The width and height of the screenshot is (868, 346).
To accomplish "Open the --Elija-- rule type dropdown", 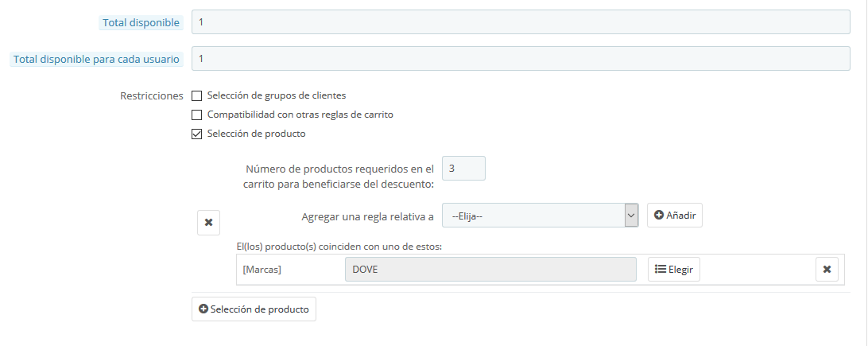I will point(540,216).
